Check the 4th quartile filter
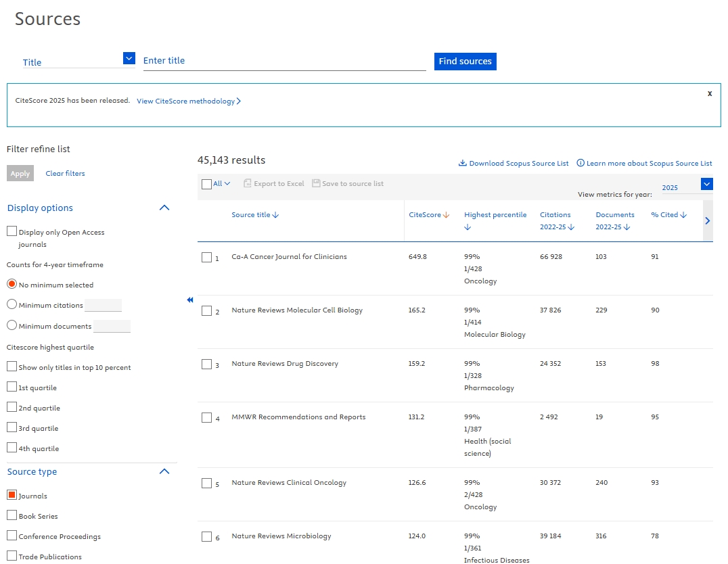 (x=12, y=448)
